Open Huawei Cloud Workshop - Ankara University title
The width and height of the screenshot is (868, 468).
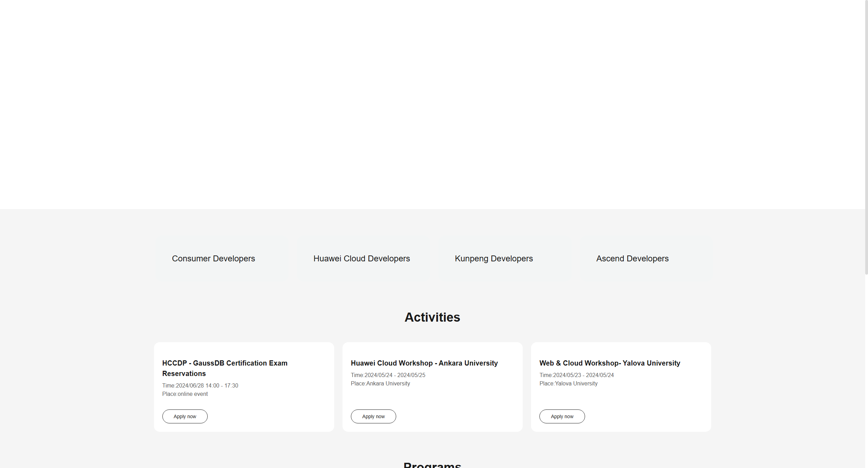pyautogui.click(x=424, y=363)
